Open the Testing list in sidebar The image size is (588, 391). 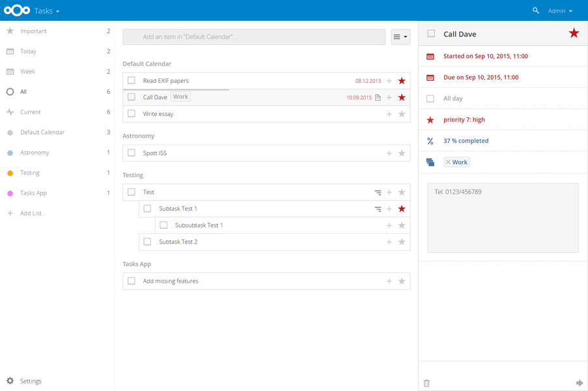point(57,173)
